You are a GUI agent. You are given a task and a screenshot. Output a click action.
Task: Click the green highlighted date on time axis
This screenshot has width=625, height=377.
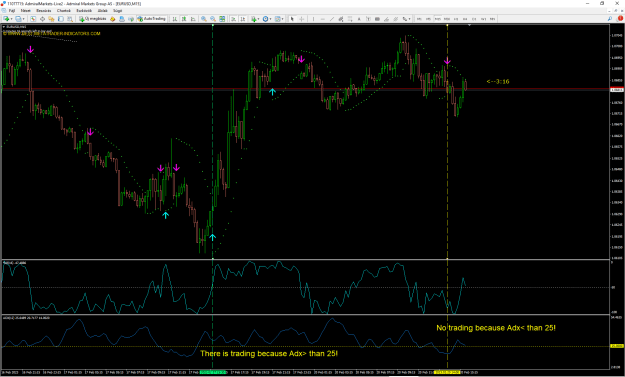(213, 373)
